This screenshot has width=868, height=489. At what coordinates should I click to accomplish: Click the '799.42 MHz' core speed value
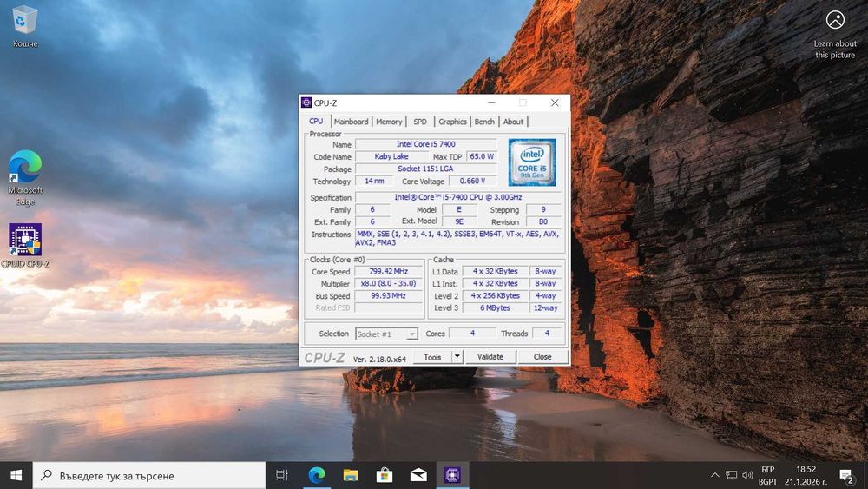389,271
